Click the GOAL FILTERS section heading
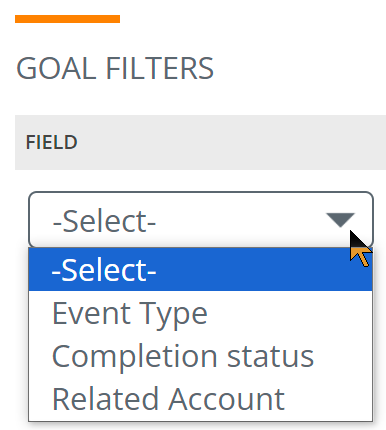This screenshot has height=430, width=386. (x=115, y=68)
